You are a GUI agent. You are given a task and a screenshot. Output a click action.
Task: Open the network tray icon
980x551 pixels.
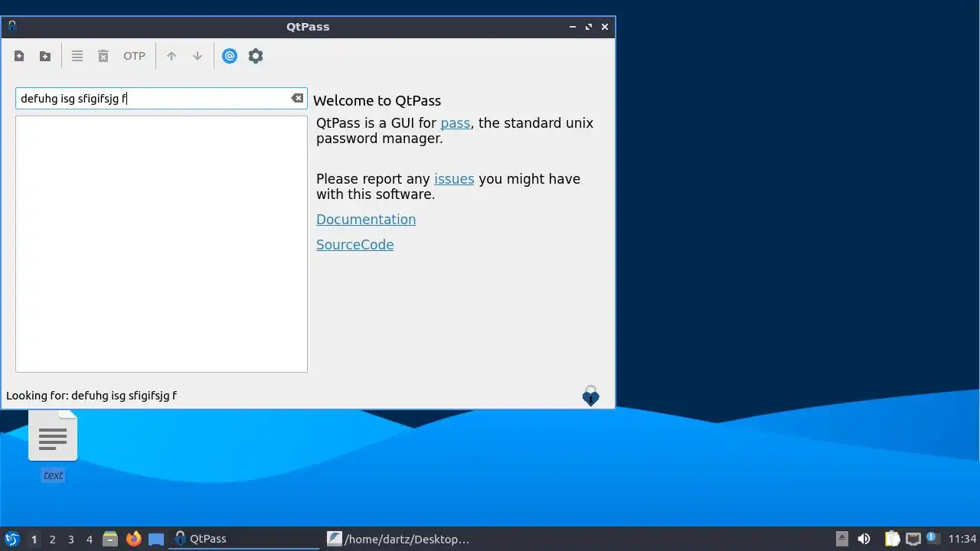tap(913, 539)
